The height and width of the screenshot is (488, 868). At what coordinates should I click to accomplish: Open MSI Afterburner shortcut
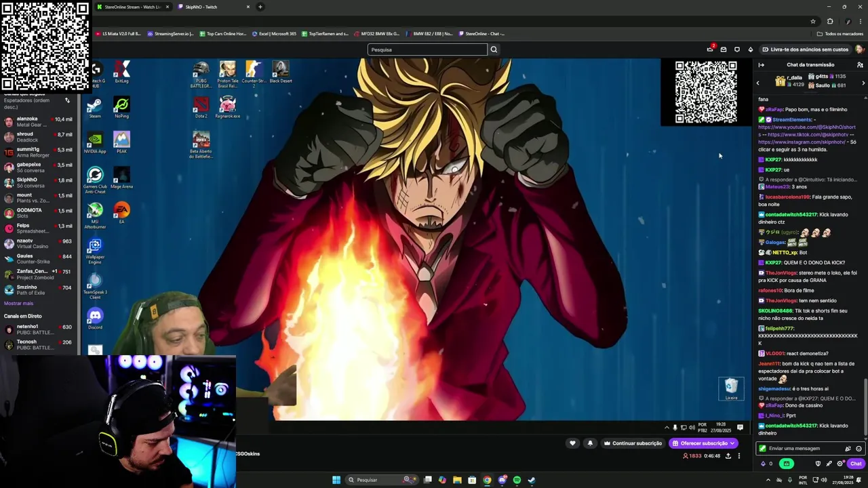click(95, 216)
